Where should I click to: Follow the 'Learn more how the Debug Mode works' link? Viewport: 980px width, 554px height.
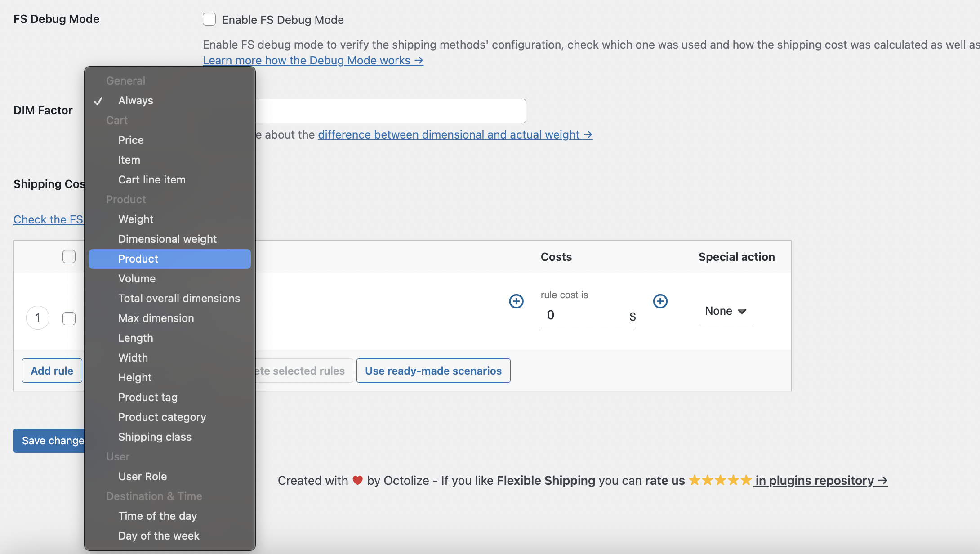coord(313,60)
